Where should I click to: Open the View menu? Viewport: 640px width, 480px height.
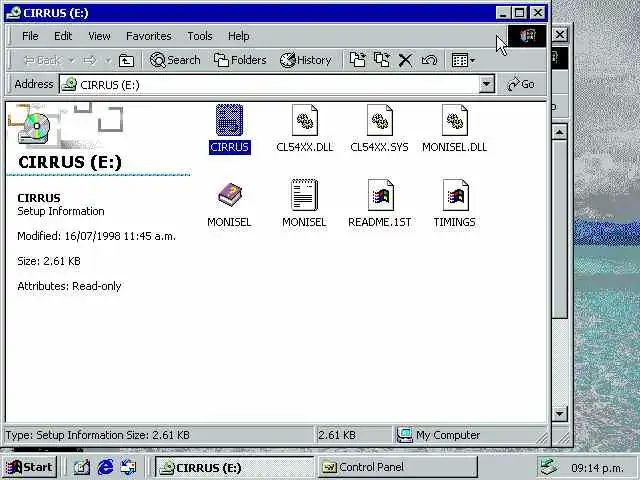pyautogui.click(x=99, y=36)
